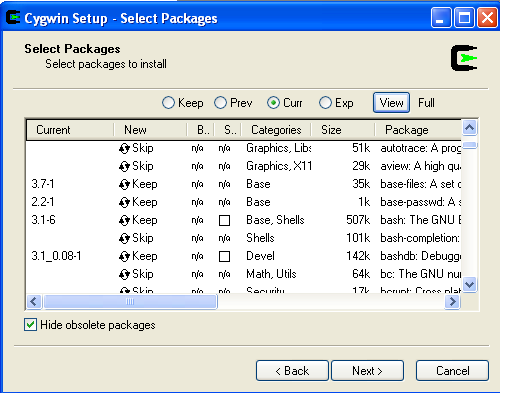Proceed with the Next button
The image size is (505, 397).
[x=367, y=370]
